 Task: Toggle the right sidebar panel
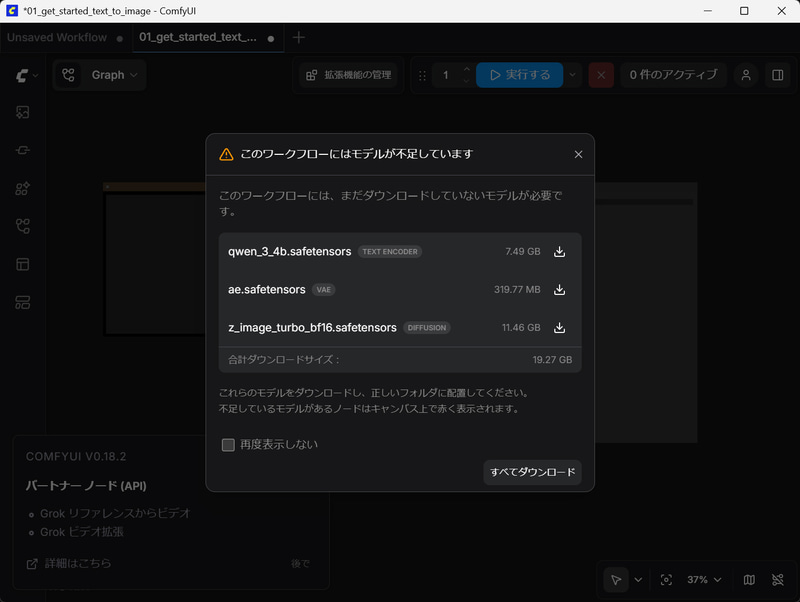click(780, 75)
